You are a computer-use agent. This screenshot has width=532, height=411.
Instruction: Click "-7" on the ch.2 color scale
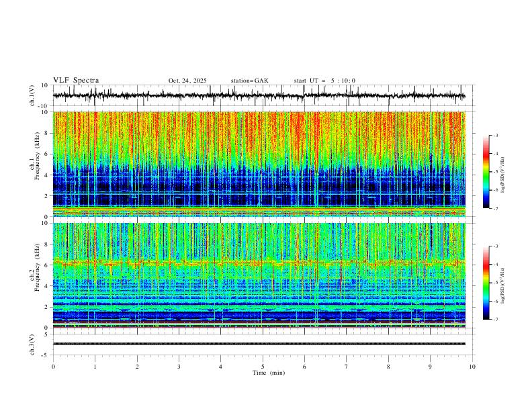coord(495,320)
